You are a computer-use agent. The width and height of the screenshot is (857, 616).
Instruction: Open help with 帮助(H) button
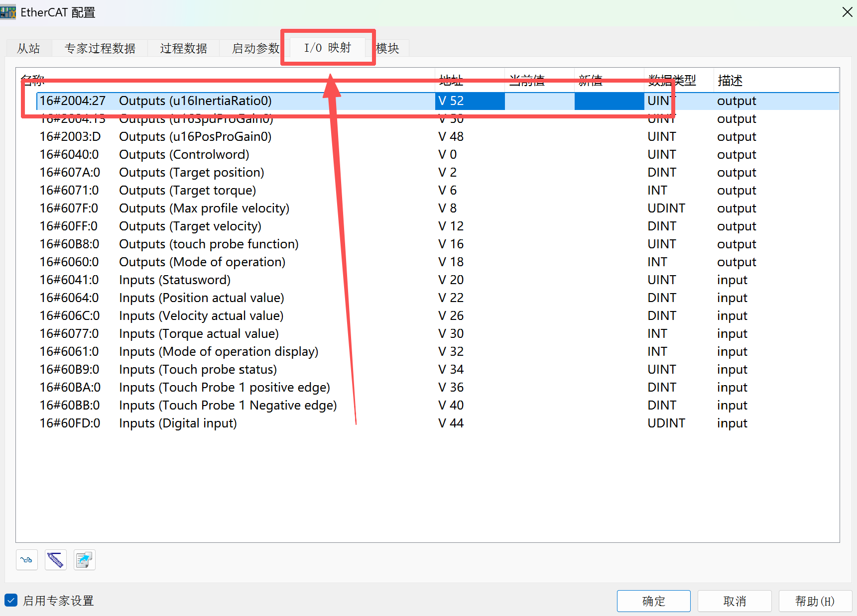point(815,601)
